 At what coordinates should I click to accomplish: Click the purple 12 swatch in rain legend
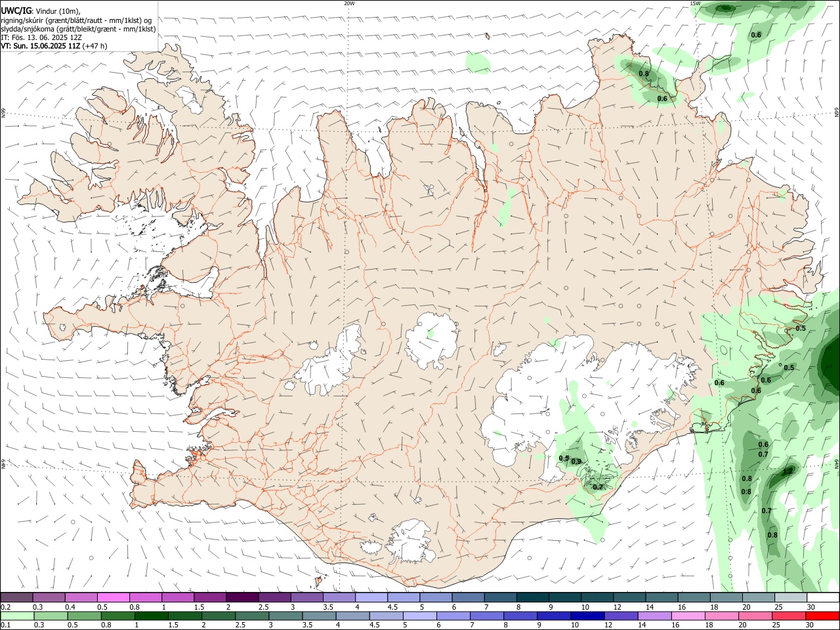621,616
